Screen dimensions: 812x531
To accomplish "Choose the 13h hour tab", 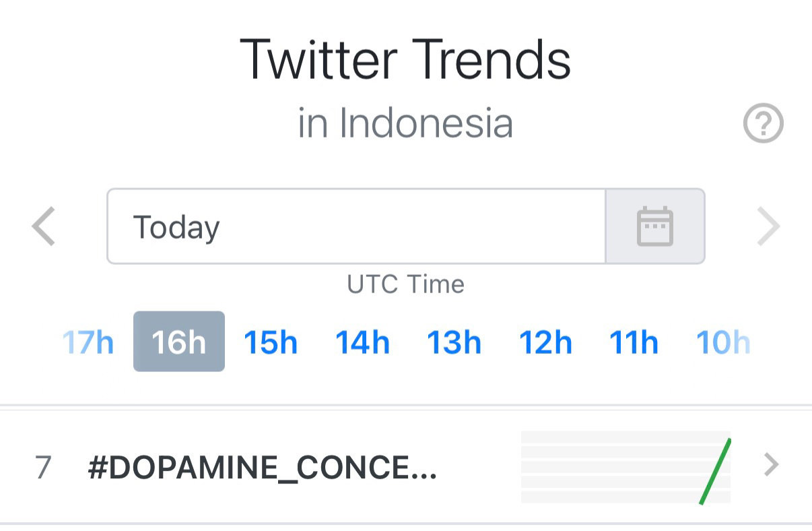I will pos(454,342).
